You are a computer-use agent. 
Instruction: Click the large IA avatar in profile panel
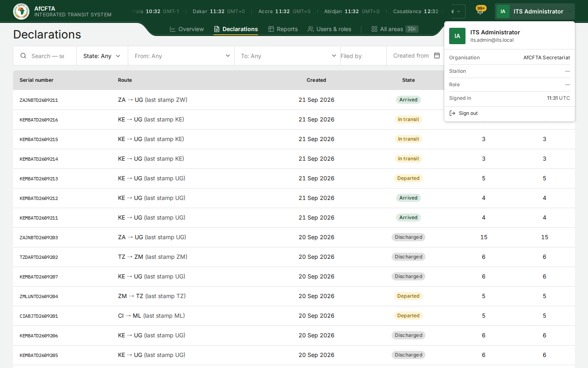point(457,36)
